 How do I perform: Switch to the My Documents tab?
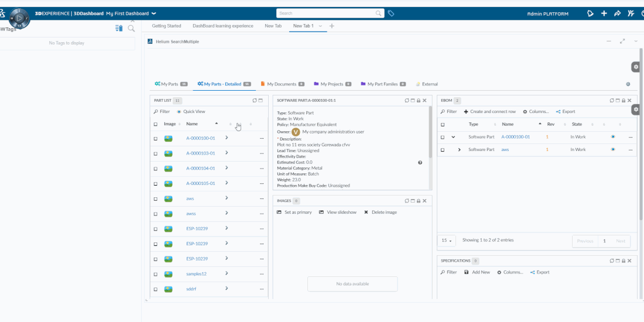pos(282,84)
